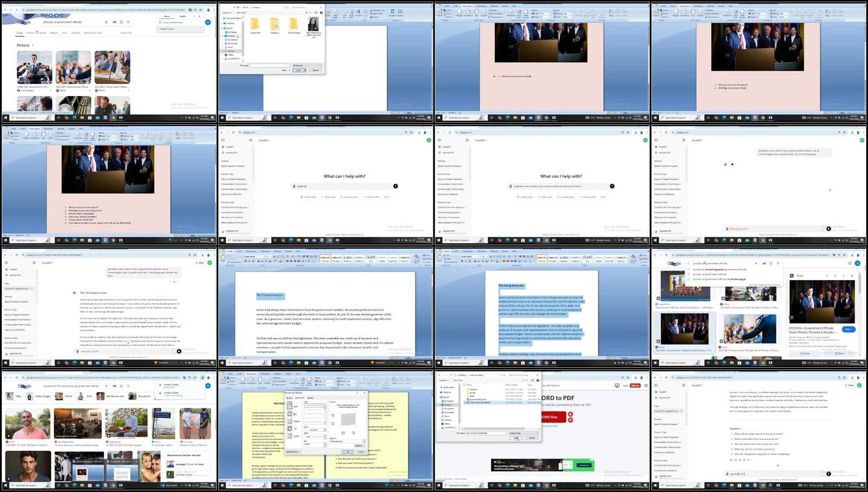Choose Box setting in Borders and Shading
The height and width of the screenshot is (492, 868).
coord(290,414)
